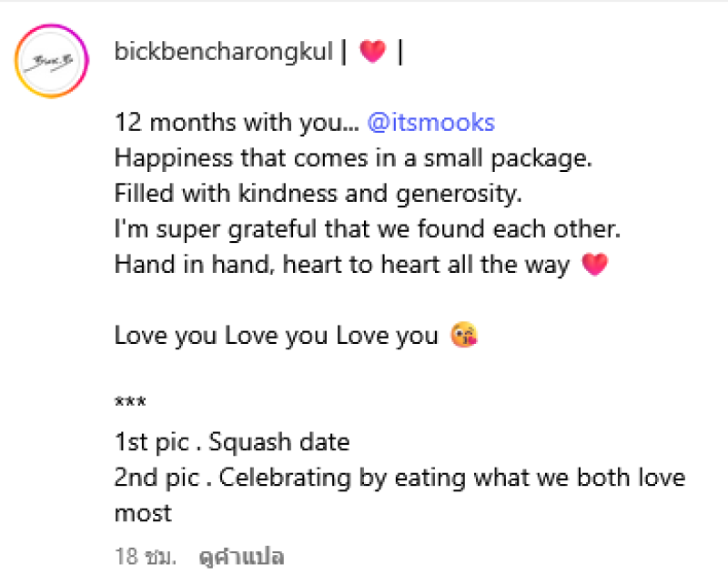Click the vertical bar after the red heart
The image size is (728, 585).
pyautogui.click(x=399, y=52)
